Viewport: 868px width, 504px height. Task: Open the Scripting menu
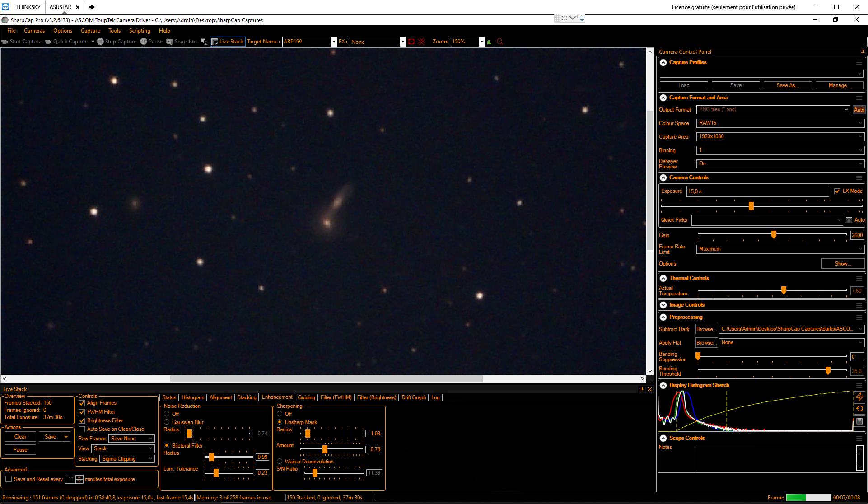(140, 31)
